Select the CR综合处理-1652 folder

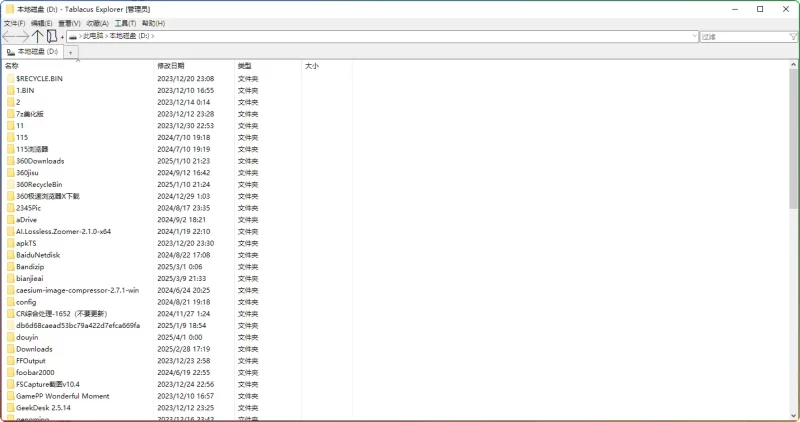(x=61, y=313)
